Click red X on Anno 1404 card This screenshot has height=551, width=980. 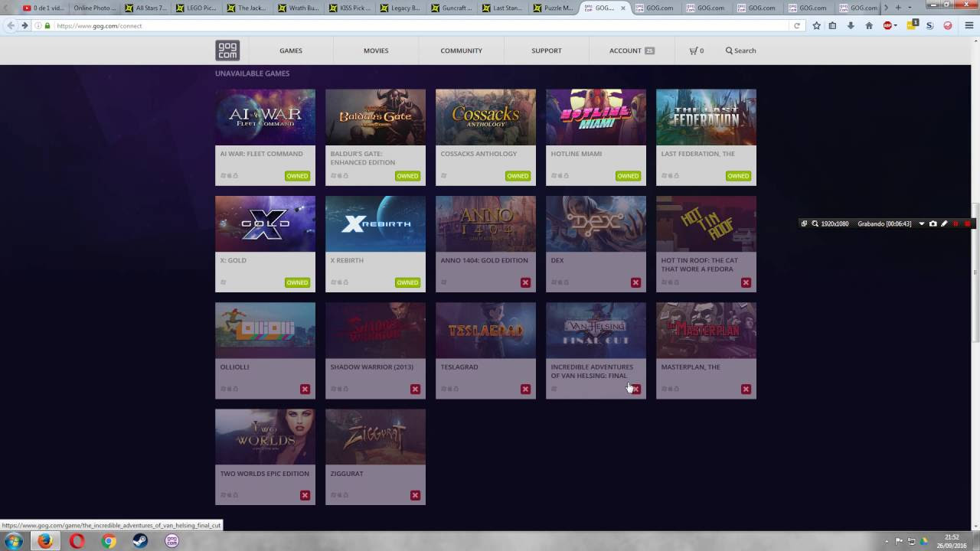[525, 282]
